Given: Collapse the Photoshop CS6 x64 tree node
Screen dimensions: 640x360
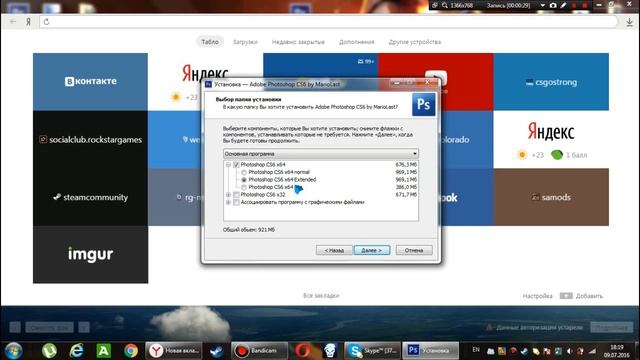Looking at the screenshot, I should click(229, 164).
